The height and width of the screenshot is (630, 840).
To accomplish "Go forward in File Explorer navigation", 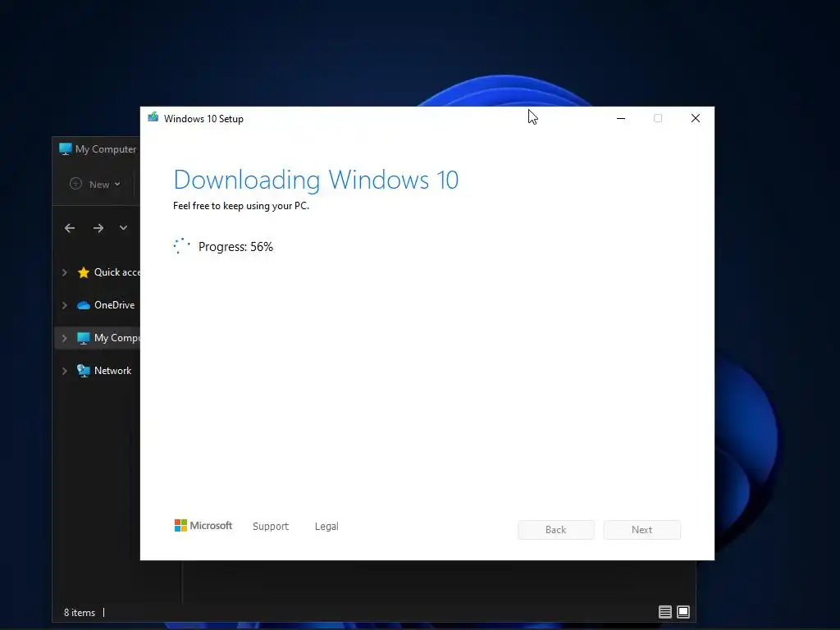I will (x=98, y=228).
